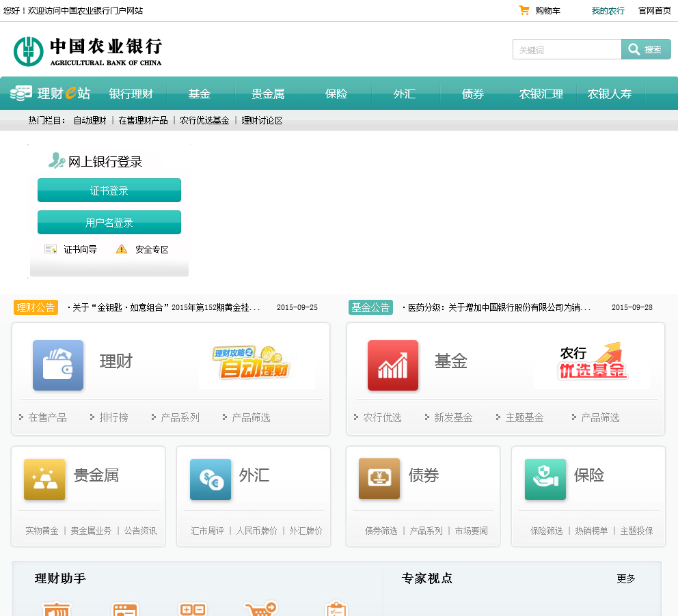
Task: Click the green shield 保险 icon
Action: click(545, 479)
